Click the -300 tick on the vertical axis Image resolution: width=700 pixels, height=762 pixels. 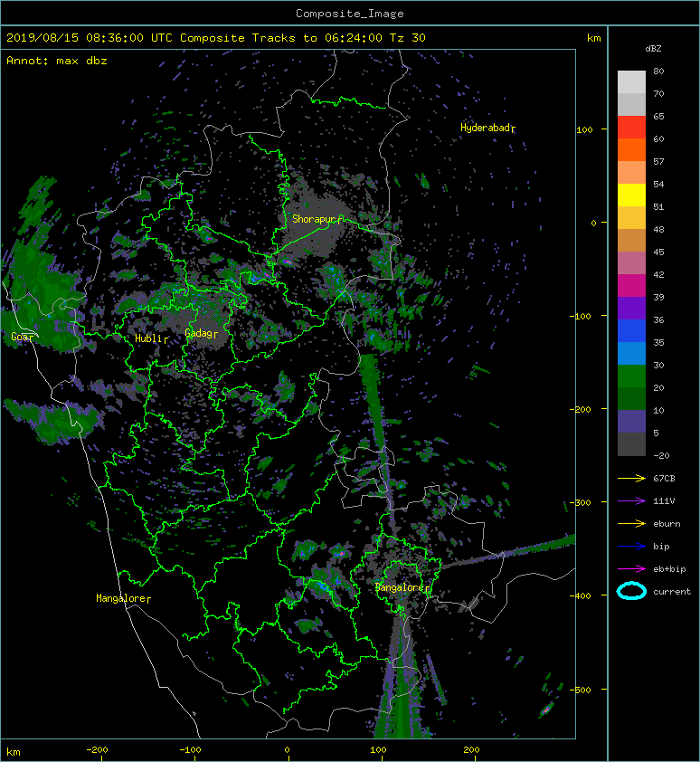(580, 502)
